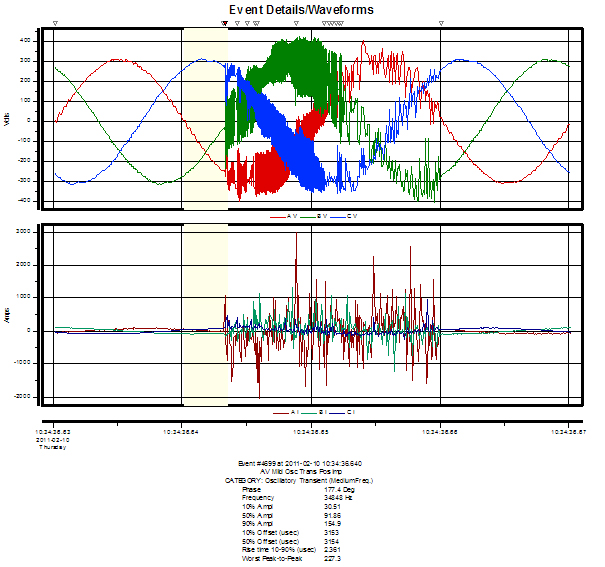Click the Amps y-axis label
The height and width of the screenshot is (567, 605).
(8, 315)
